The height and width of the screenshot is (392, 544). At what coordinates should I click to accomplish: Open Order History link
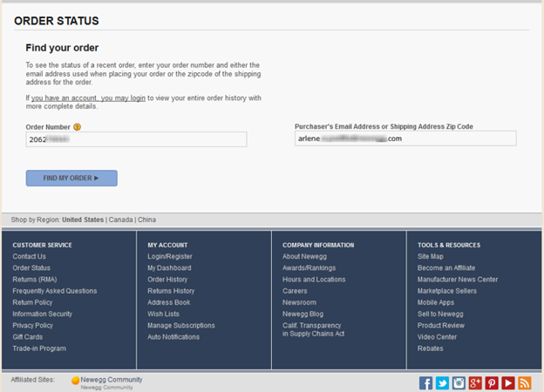[167, 280]
